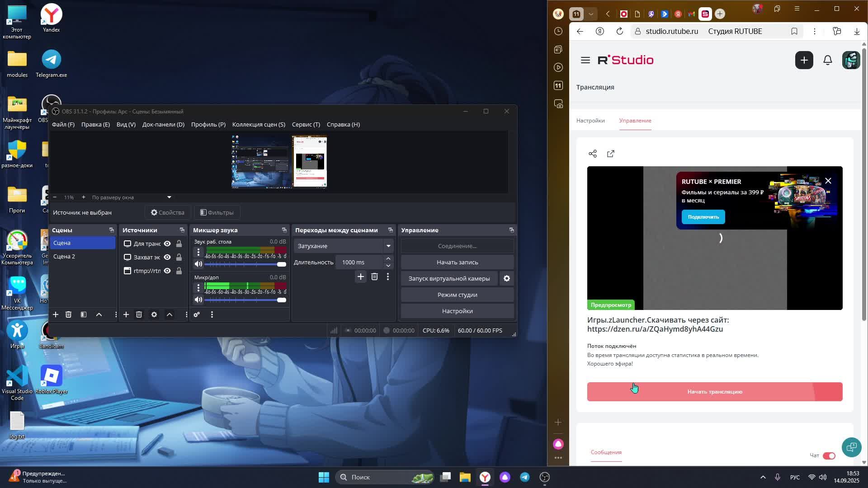Click the share icon above the preview
This screenshot has height=488, width=868.
point(593,154)
